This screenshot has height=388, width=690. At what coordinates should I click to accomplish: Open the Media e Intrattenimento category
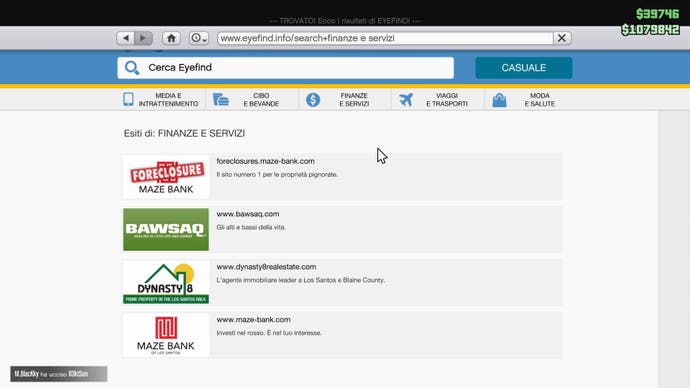tap(161, 100)
